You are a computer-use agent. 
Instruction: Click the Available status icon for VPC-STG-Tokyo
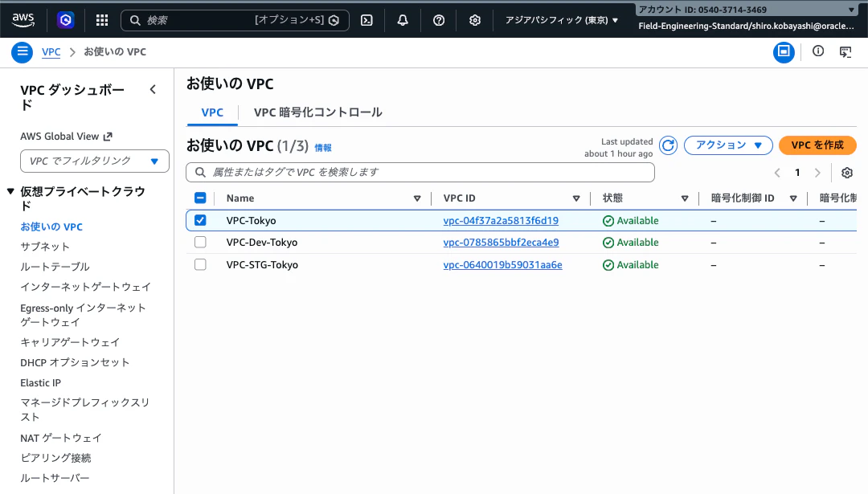click(608, 265)
